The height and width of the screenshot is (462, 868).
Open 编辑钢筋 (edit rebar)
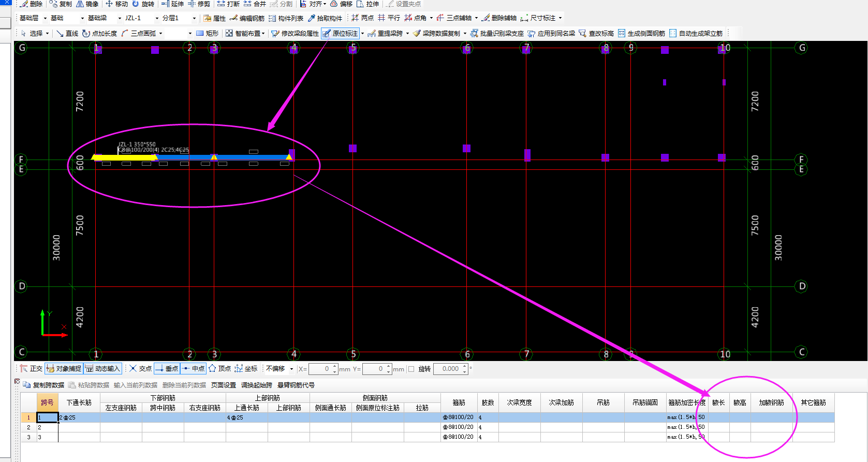[247, 18]
